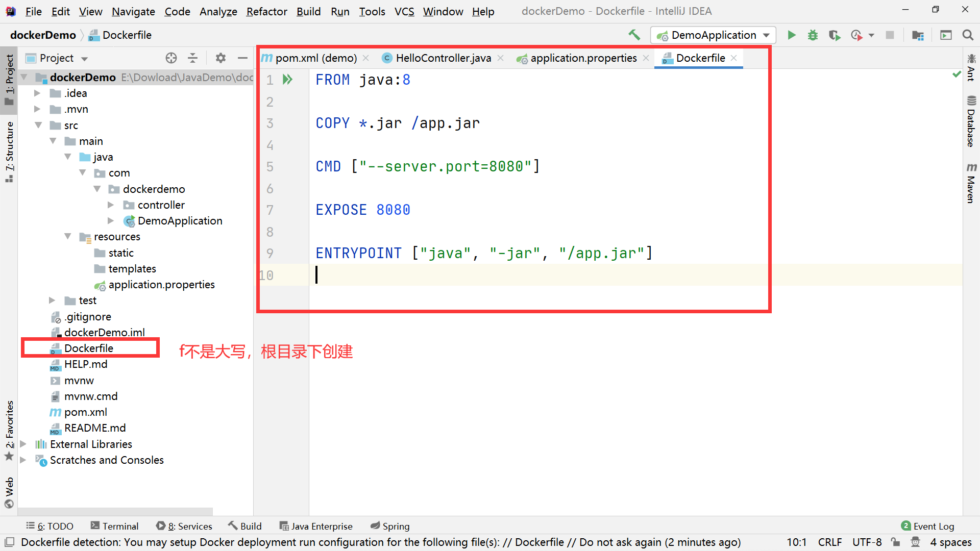The image size is (980, 551).
Task: Open the 8: Services tool window
Action: [184, 526]
